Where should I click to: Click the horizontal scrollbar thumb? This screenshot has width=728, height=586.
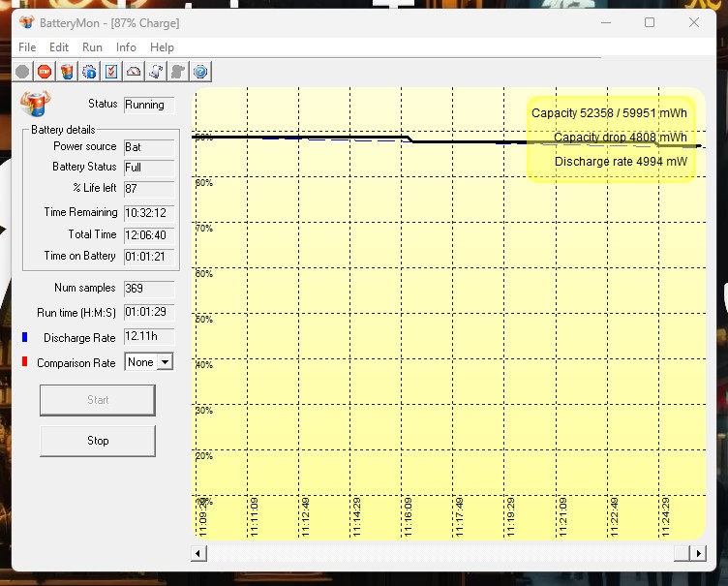[682, 553]
